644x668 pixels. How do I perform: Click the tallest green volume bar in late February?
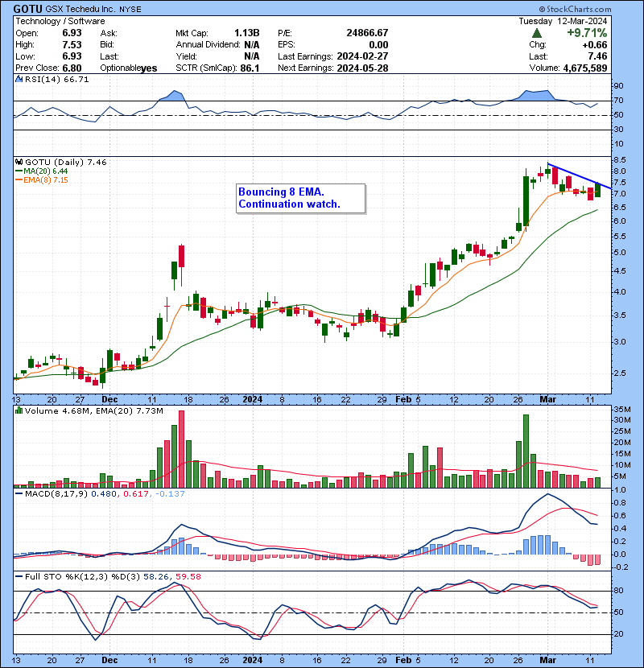(x=526, y=452)
